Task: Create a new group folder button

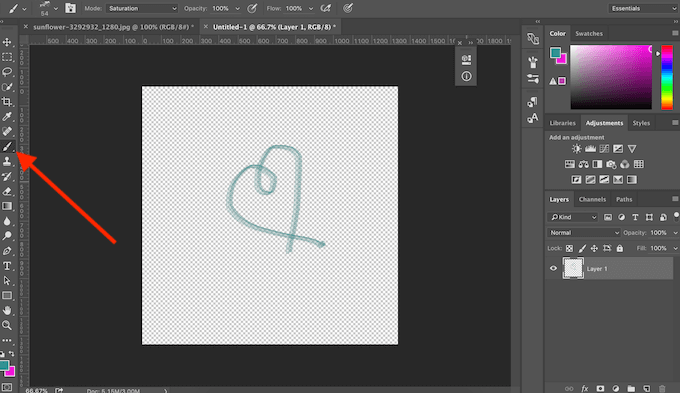Action: pos(631,389)
